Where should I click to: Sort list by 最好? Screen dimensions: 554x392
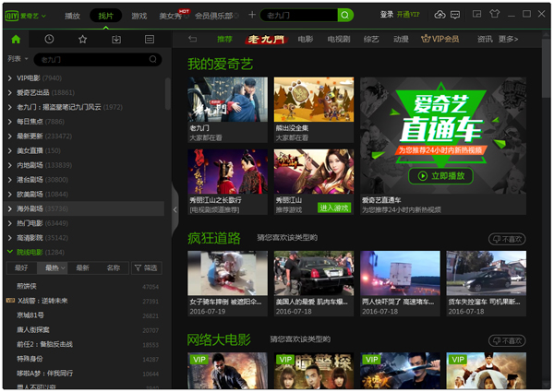21,268
